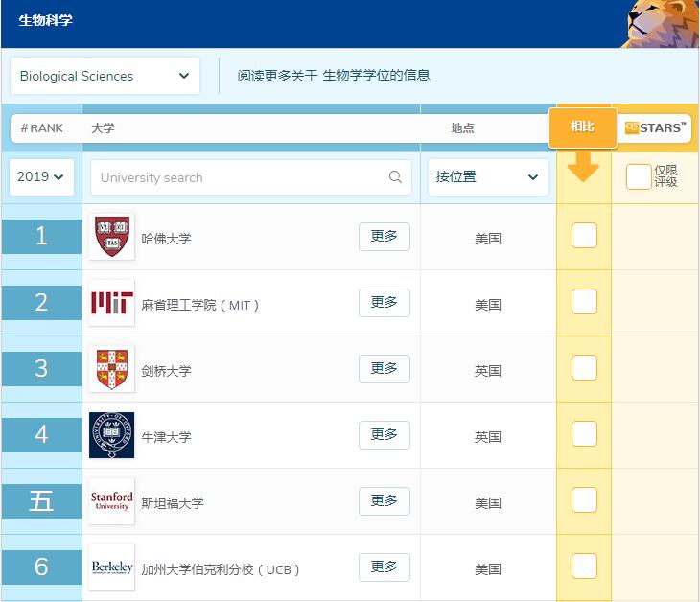This screenshot has width=700, height=602.
Task: Click the MIT logo icon
Action: point(111,303)
